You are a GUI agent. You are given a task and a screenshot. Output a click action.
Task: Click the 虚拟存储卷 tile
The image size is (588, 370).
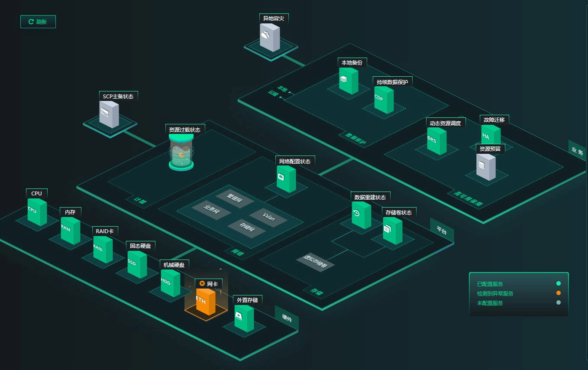[x=316, y=263]
